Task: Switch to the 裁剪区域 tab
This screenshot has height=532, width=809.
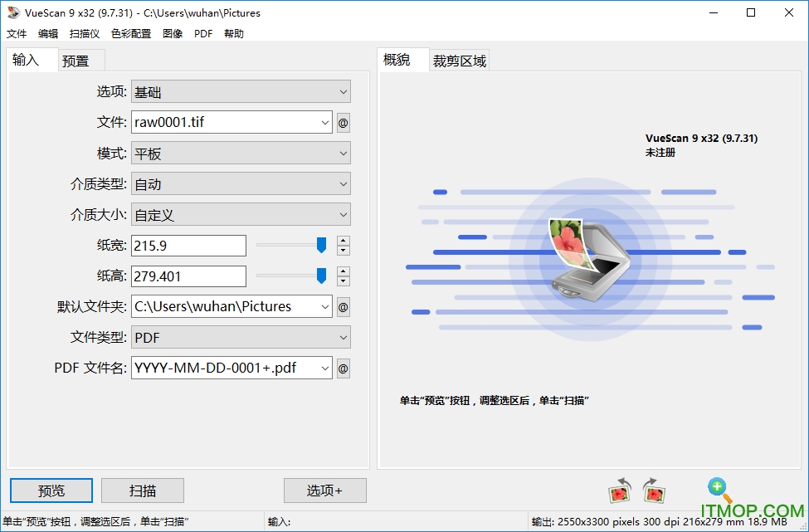Action: point(459,60)
